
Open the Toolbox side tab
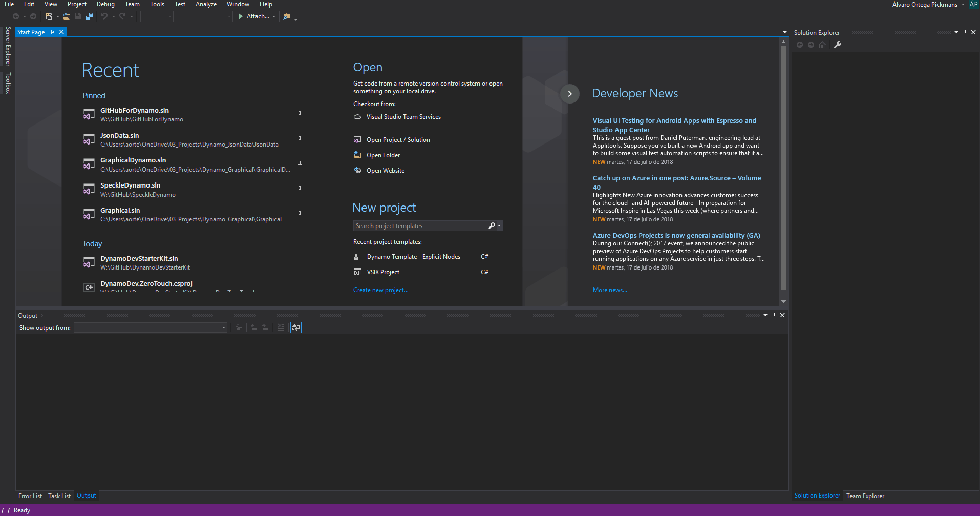[8, 84]
